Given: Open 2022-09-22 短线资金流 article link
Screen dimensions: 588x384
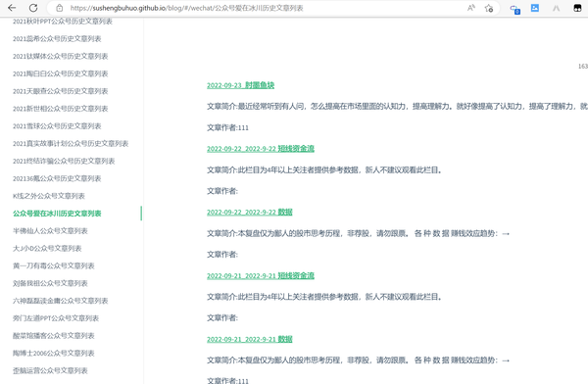Looking at the screenshot, I should click(x=261, y=149).
